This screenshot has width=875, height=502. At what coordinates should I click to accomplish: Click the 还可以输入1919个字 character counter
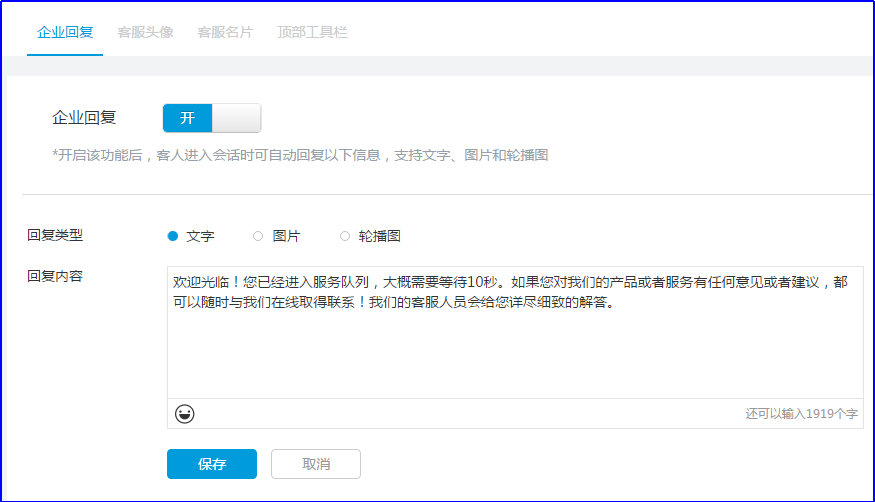point(801,413)
